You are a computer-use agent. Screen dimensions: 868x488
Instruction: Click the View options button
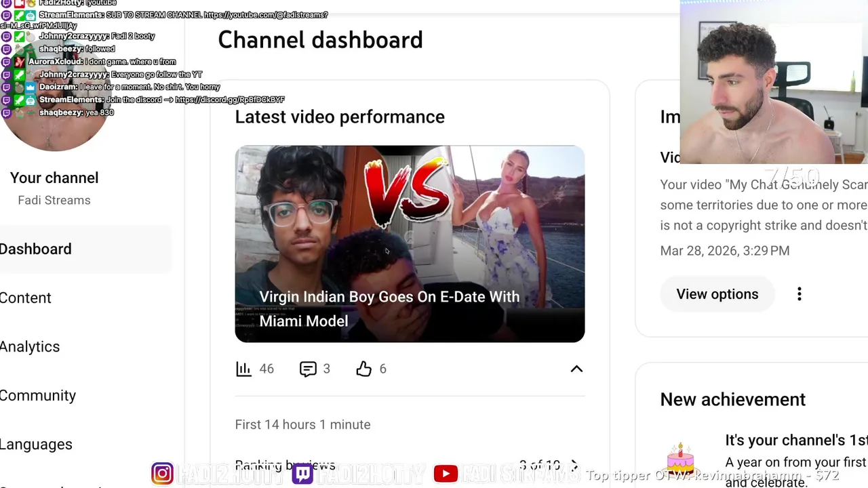click(x=717, y=294)
